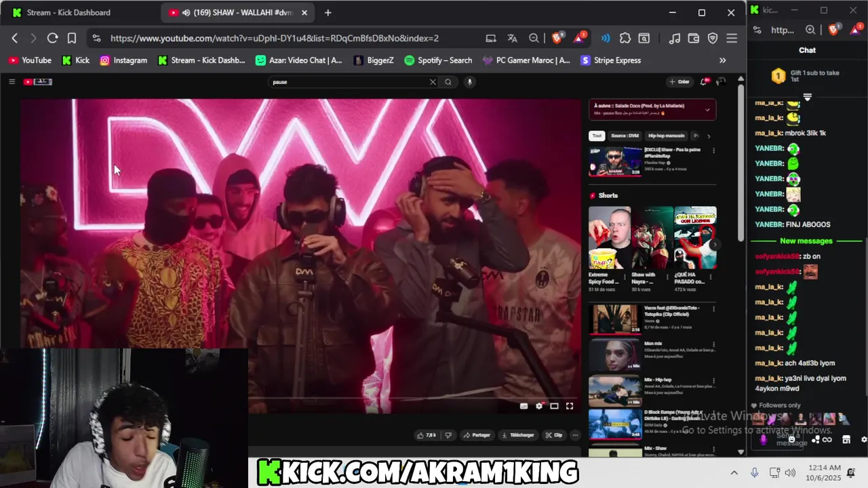Enter fullscreen on the video player
Screen dimensions: 868x488
pyautogui.click(x=570, y=406)
